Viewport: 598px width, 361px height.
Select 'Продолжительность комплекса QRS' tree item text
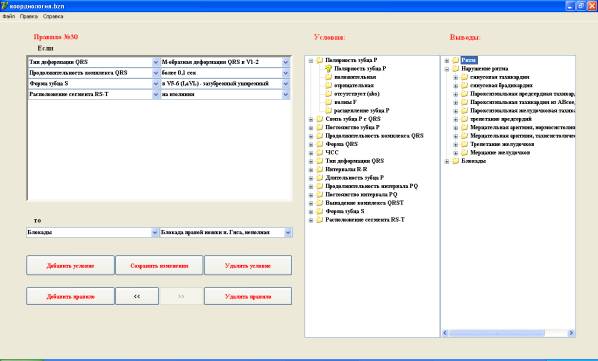[374, 136]
